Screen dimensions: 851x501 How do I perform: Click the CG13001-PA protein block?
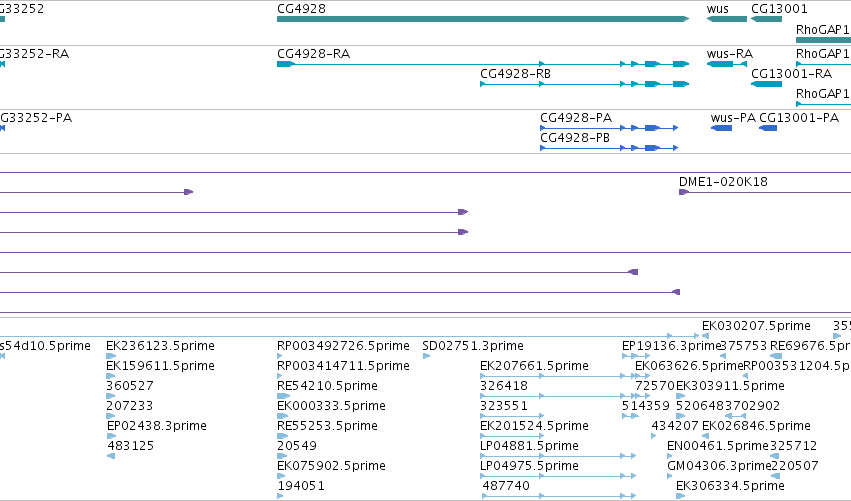pyautogui.click(x=768, y=128)
